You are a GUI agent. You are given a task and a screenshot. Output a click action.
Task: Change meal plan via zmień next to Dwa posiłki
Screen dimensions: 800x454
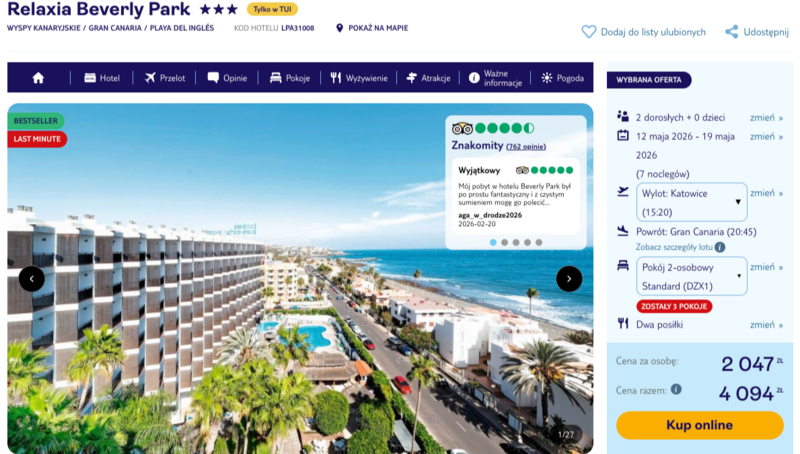click(766, 324)
